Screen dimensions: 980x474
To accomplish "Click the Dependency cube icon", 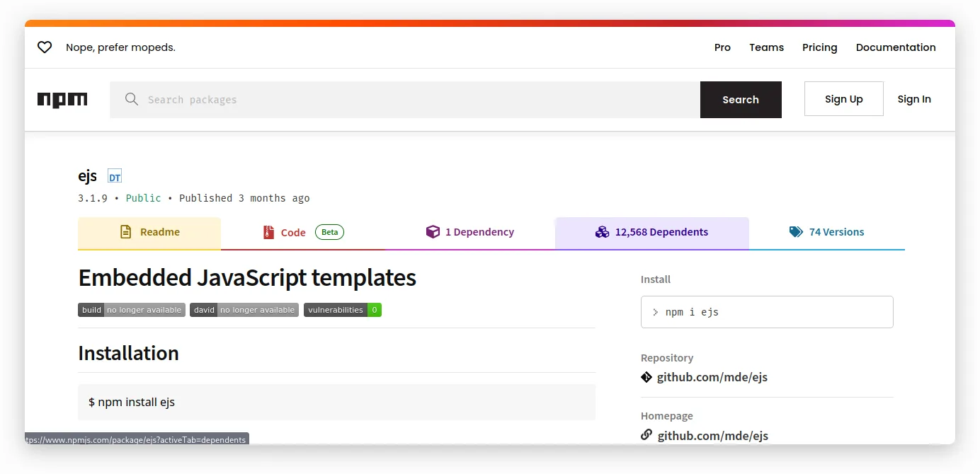I will [x=433, y=232].
